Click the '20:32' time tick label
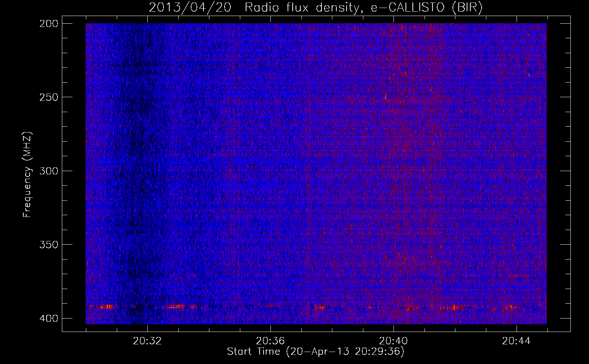The width and height of the screenshot is (589, 364). click(x=147, y=341)
